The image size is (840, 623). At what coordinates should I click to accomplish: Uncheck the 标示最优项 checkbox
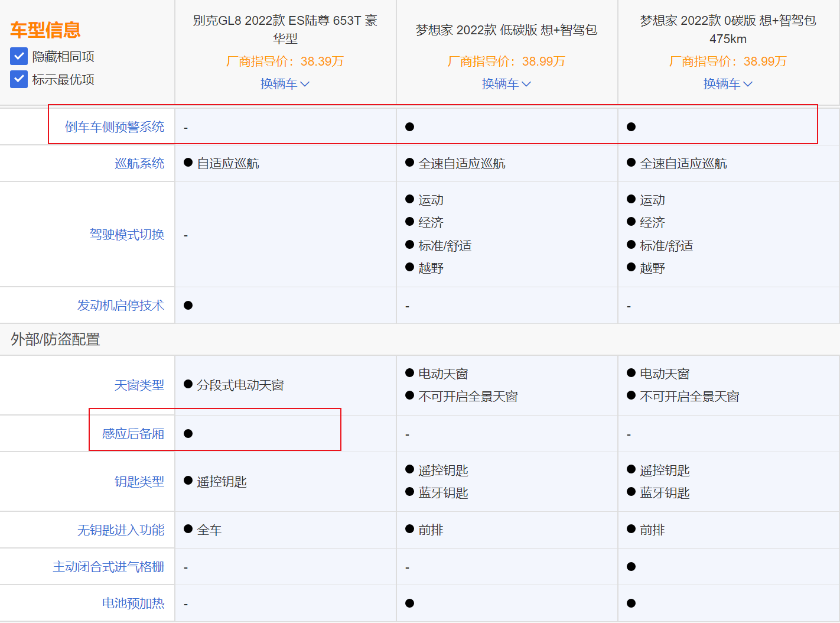pos(18,79)
